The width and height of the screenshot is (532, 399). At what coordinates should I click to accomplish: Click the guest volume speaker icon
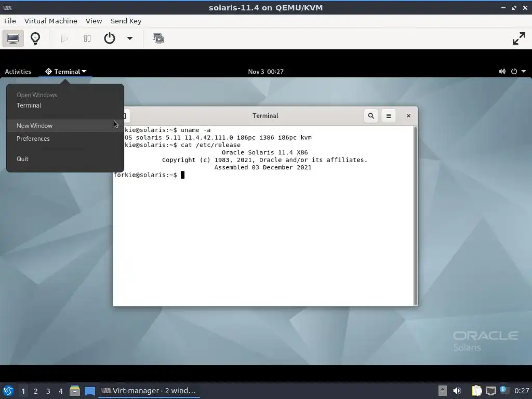pyautogui.click(x=502, y=72)
